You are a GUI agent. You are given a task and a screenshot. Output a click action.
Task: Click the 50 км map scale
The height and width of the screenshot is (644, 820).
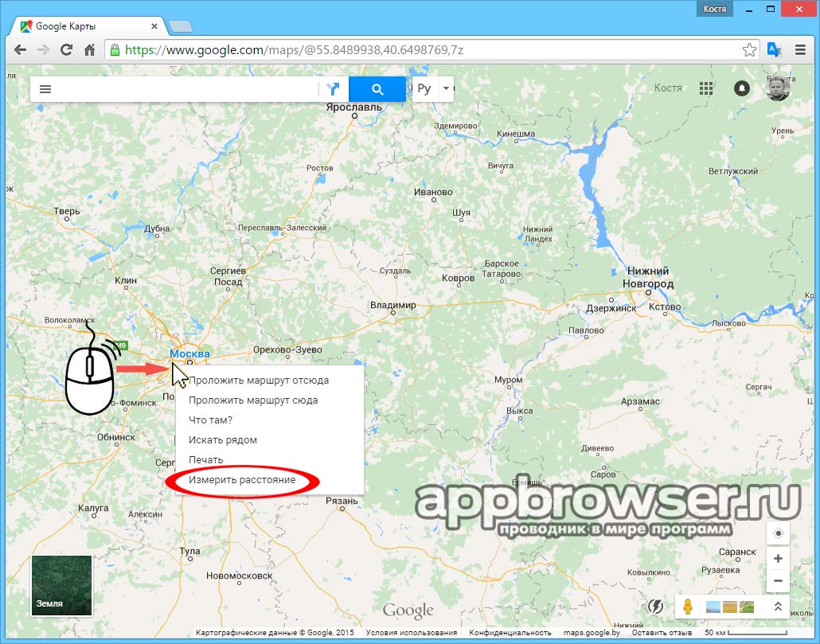pyautogui.click(x=746, y=633)
